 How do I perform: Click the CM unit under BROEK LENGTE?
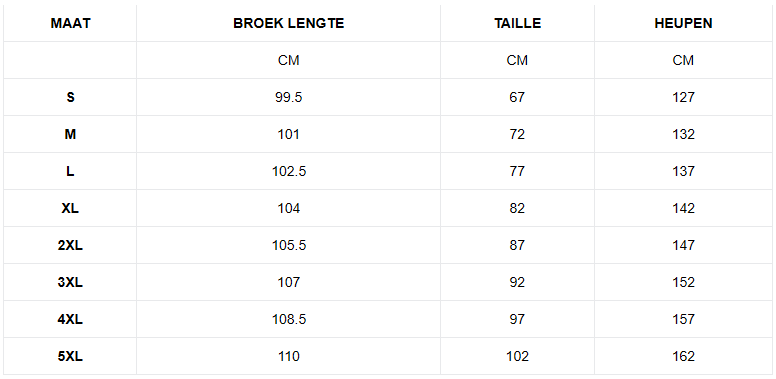289,60
